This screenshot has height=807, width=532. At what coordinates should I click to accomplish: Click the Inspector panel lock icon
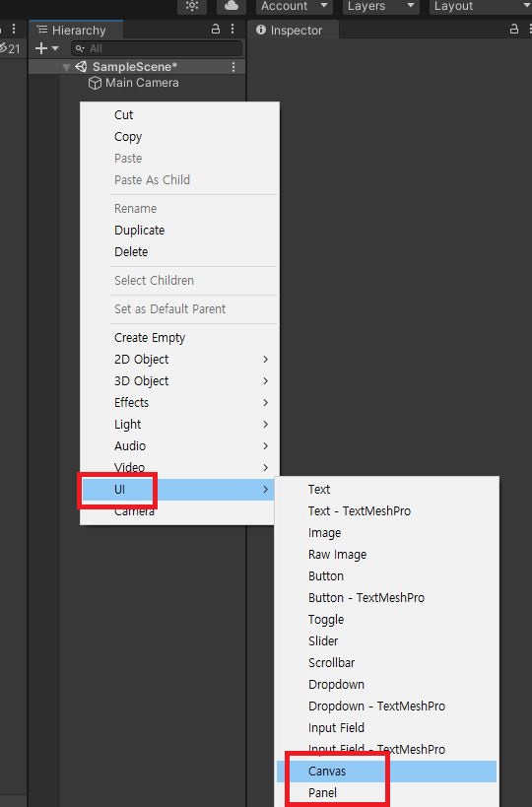click(513, 30)
